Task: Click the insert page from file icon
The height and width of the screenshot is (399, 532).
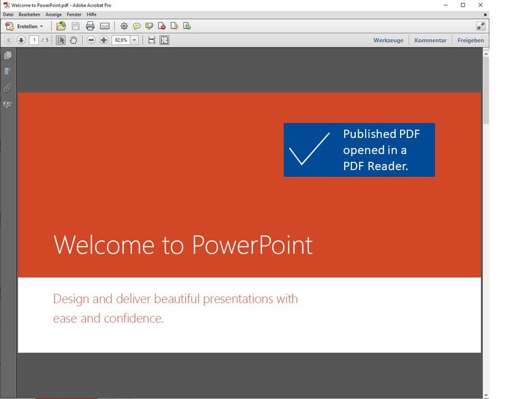Action: pyautogui.click(x=187, y=26)
